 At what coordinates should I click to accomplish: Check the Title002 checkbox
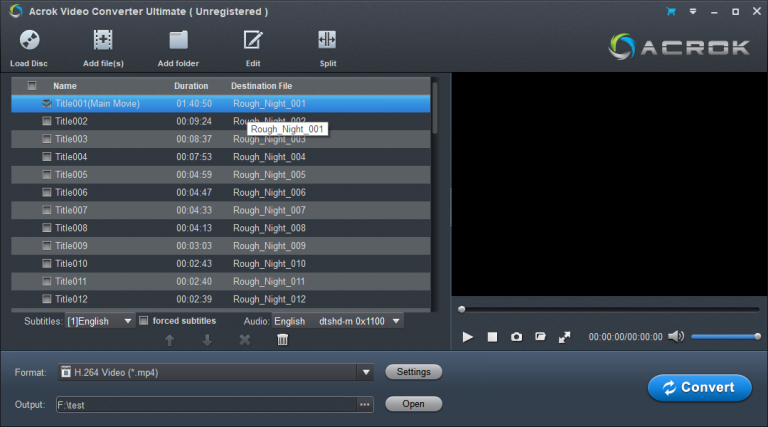[x=47, y=121]
